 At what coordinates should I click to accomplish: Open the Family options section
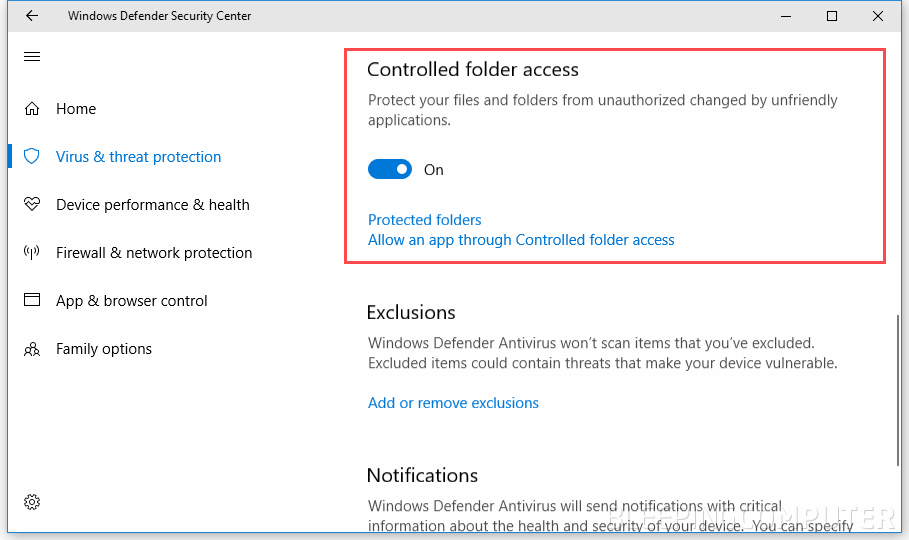[104, 349]
